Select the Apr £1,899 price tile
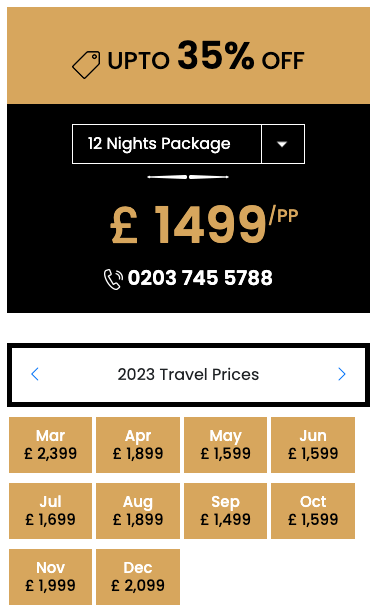 [138, 445]
